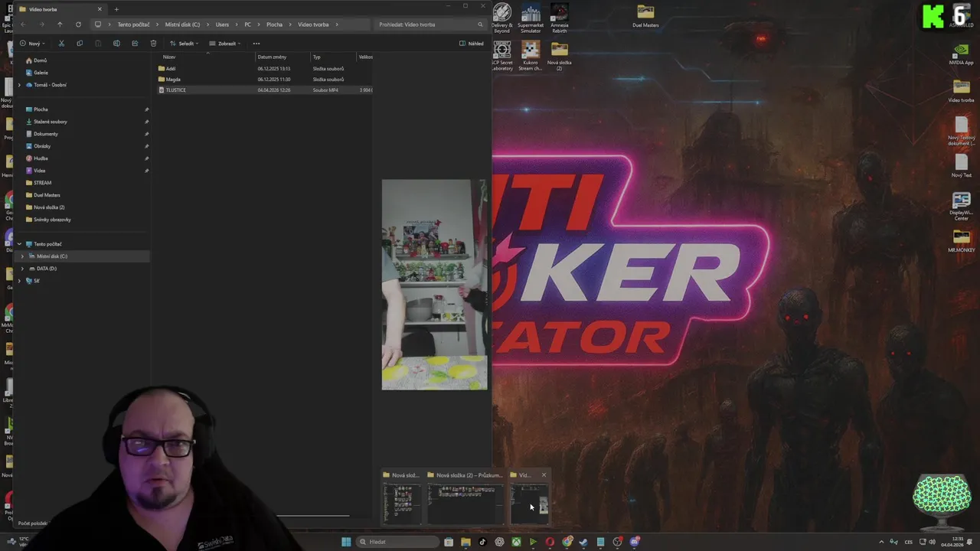Click the Copy icon in Explorer toolbar
The image size is (980, 551).
point(80,44)
